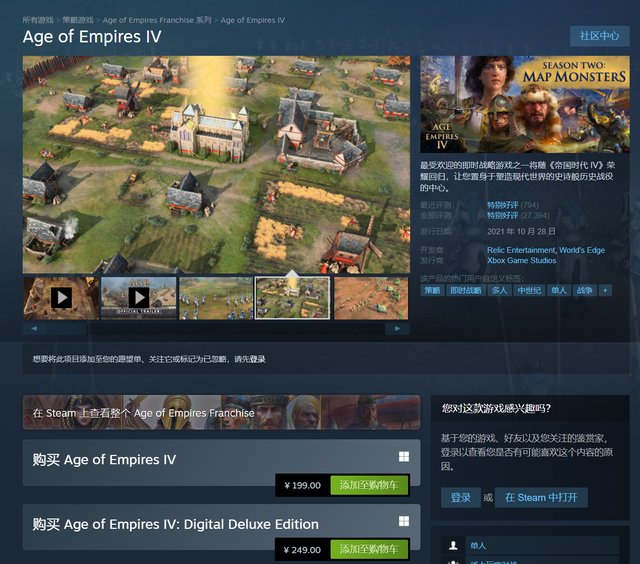The width and height of the screenshot is (640, 564).
Task: Click Windows icon on Age of Empires IV purchase
Action: click(x=404, y=456)
